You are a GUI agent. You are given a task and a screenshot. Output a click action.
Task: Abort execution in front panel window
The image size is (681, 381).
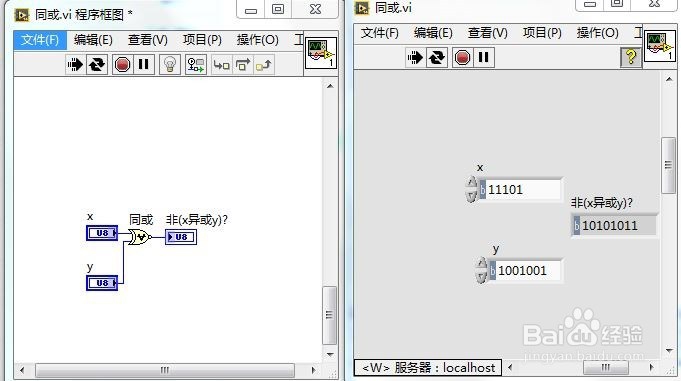tap(463, 57)
